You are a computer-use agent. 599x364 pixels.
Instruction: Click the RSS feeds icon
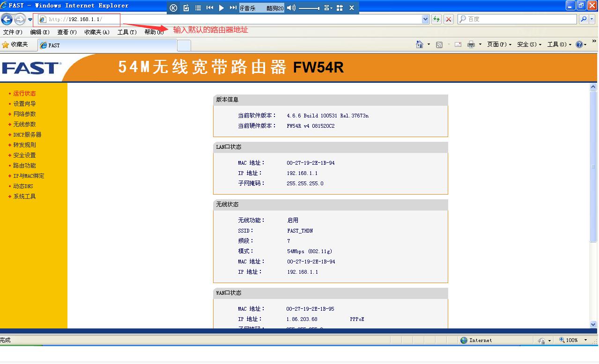click(438, 44)
